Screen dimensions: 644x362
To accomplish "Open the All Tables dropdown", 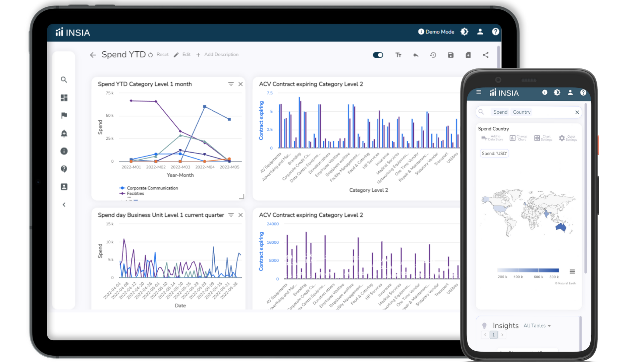I will (x=537, y=325).
